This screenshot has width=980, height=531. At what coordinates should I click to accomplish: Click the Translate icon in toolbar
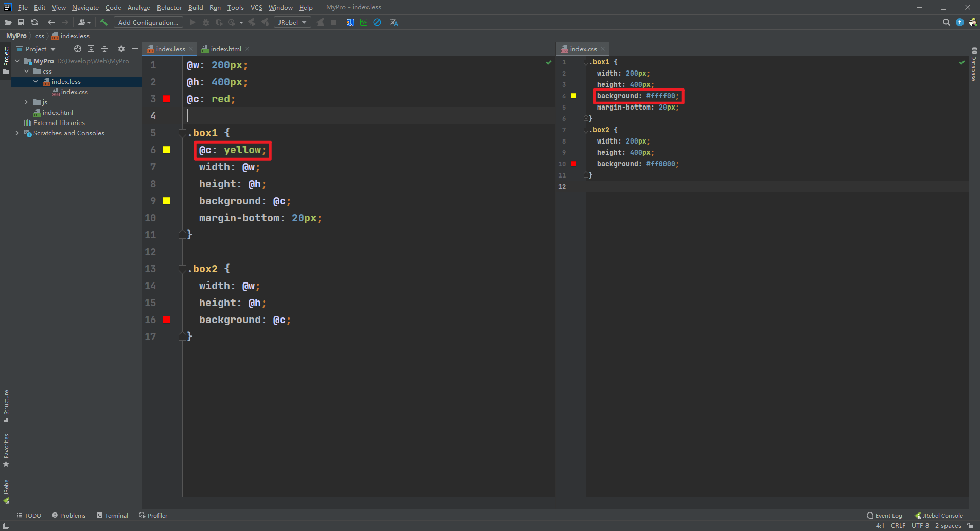coord(394,22)
